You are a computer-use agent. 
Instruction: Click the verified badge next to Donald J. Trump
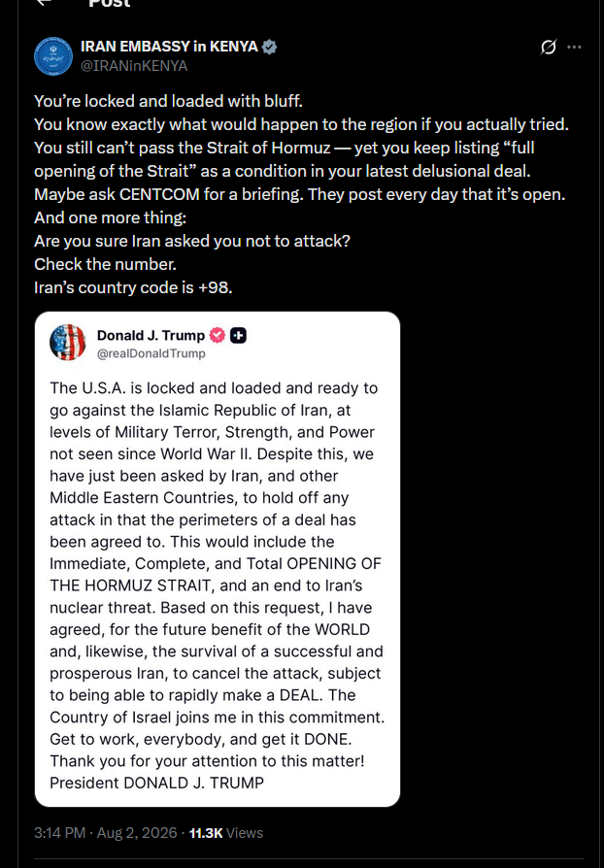(x=217, y=336)
